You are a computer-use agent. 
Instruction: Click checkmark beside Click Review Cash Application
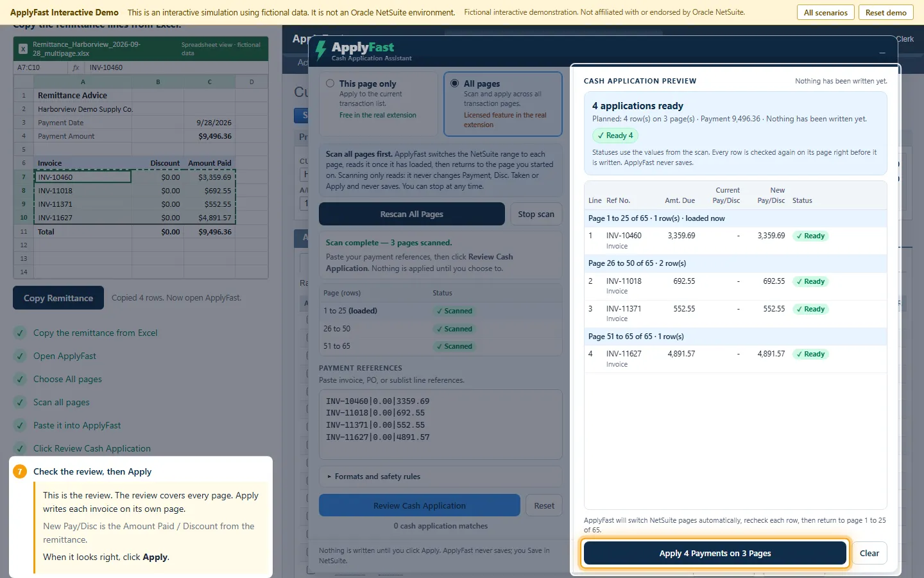(x=20, y=448)
